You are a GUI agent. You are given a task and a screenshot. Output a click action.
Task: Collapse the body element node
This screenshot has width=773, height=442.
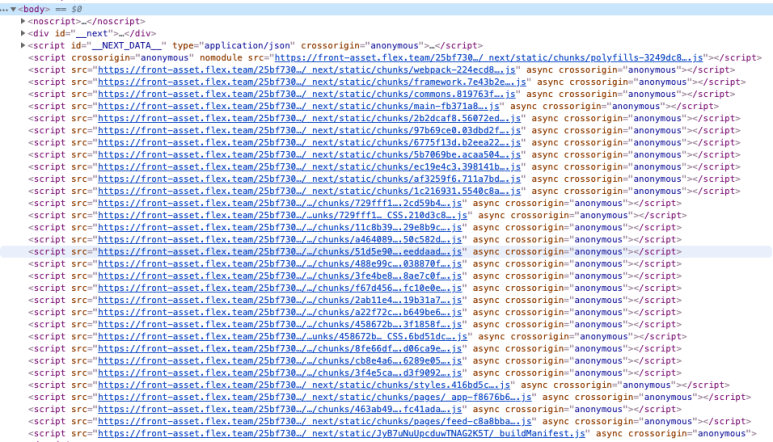[x=12, y=8]
